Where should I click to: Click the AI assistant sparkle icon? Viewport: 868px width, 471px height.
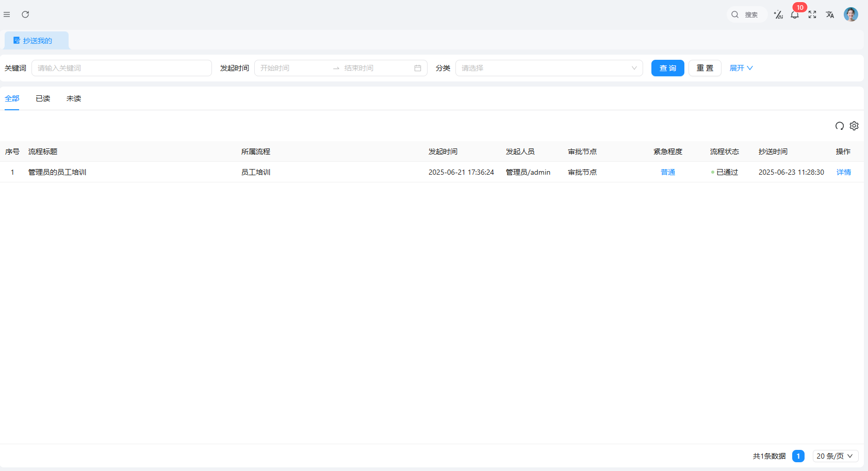click(x=778, y=15)
